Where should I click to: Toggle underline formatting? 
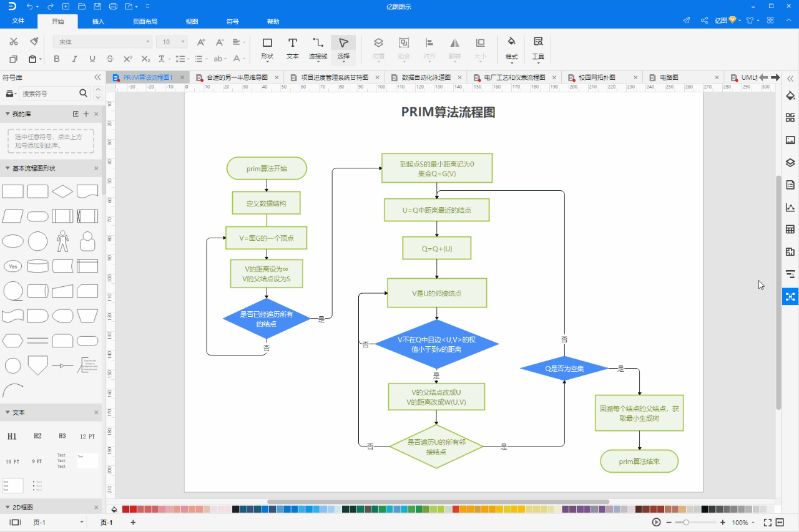coord(92,59)
